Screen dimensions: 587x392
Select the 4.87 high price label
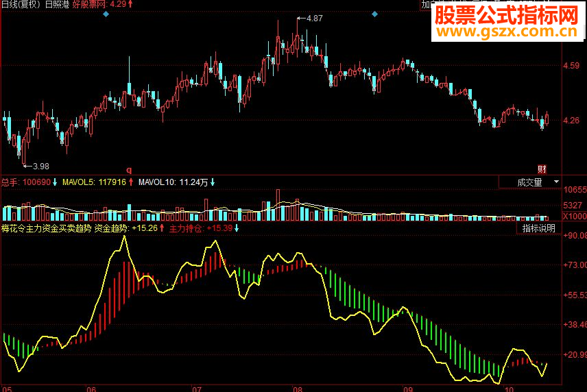[315, 19]
